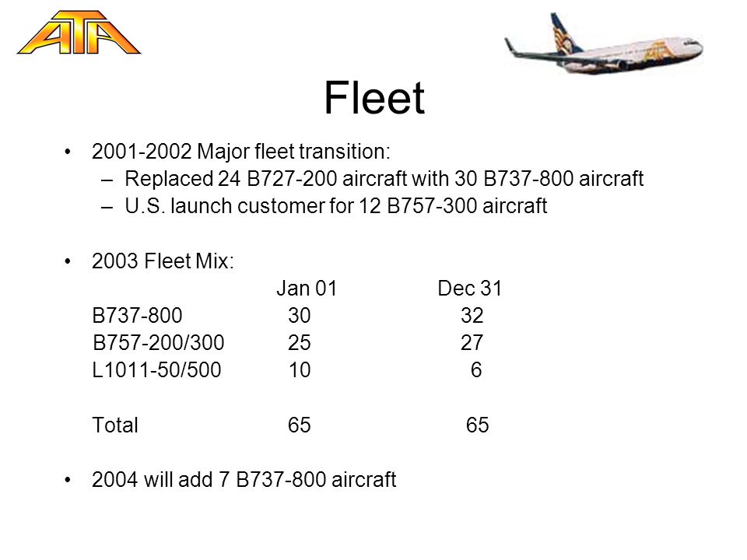Select the 2004 will add 7 B737-800 bullet

(x=244, y=480)
